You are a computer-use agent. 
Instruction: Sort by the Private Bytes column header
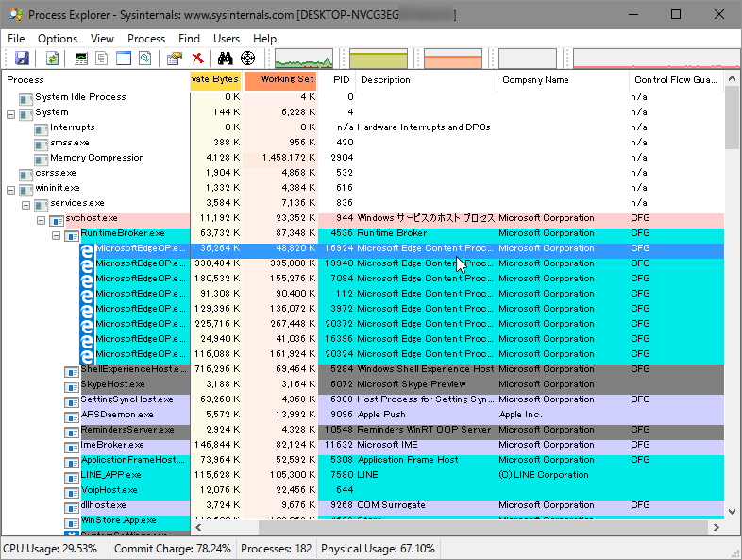point(216,80)
